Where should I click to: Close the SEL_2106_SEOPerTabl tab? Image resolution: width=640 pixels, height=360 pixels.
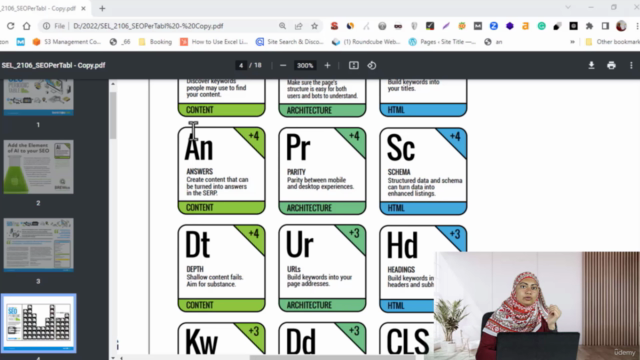pyautogui.click(x=83, y=8)
